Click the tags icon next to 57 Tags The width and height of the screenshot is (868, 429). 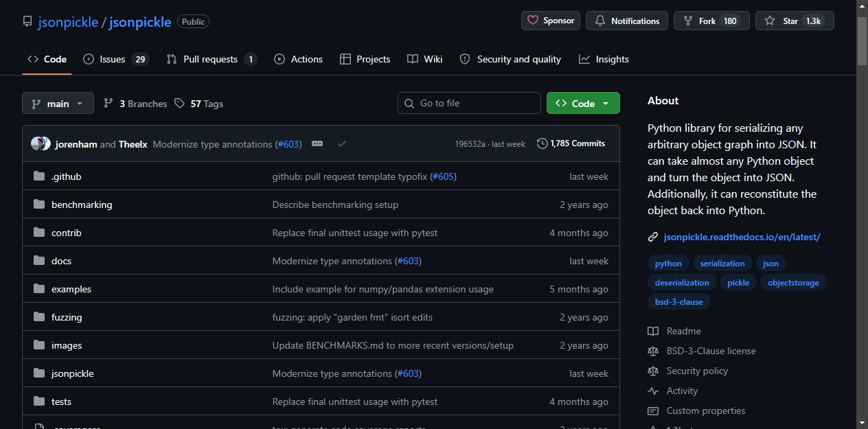click(179, 104)
